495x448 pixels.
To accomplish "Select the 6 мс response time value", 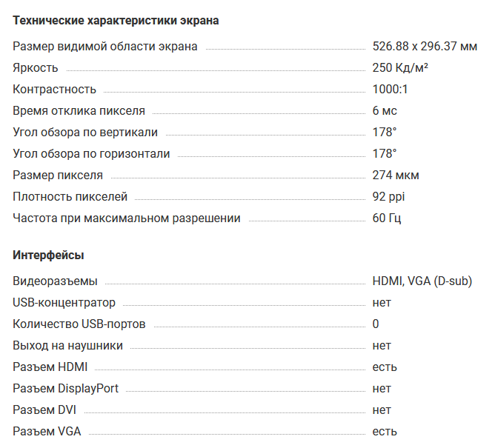I will click(385, 111).
